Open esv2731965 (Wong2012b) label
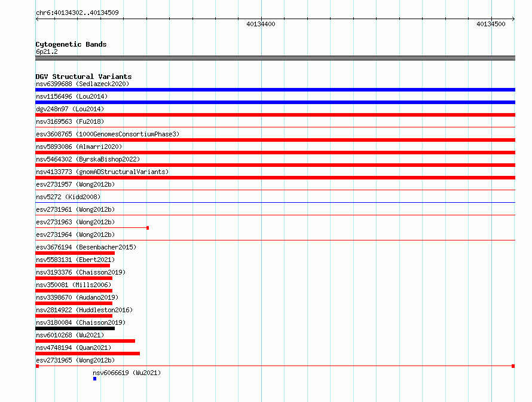This screenshot has width=532, height=402. (x=75, y=360)
